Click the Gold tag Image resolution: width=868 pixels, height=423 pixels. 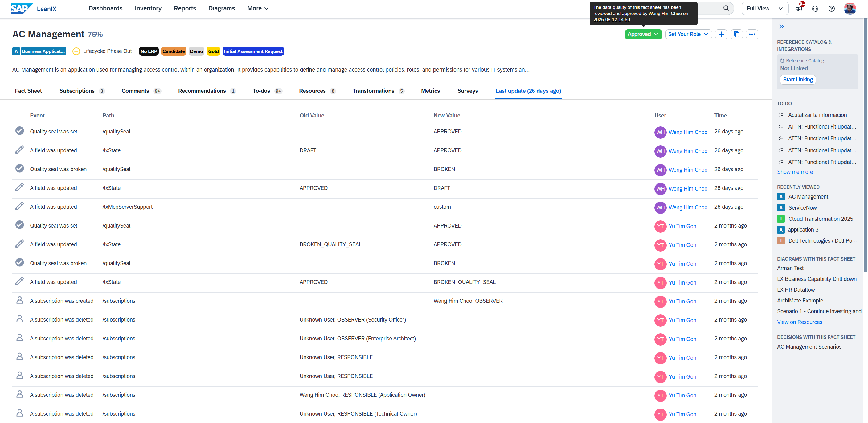click(x=213, y=51)
